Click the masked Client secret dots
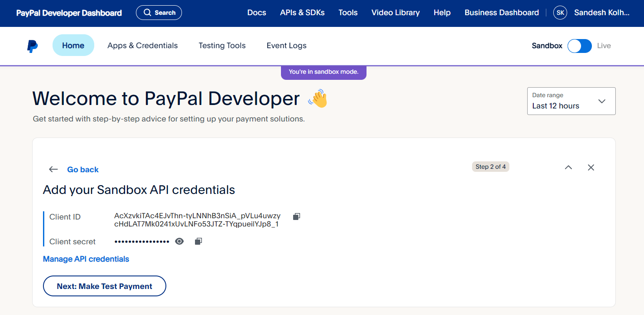644x315 pixels. 142,242
